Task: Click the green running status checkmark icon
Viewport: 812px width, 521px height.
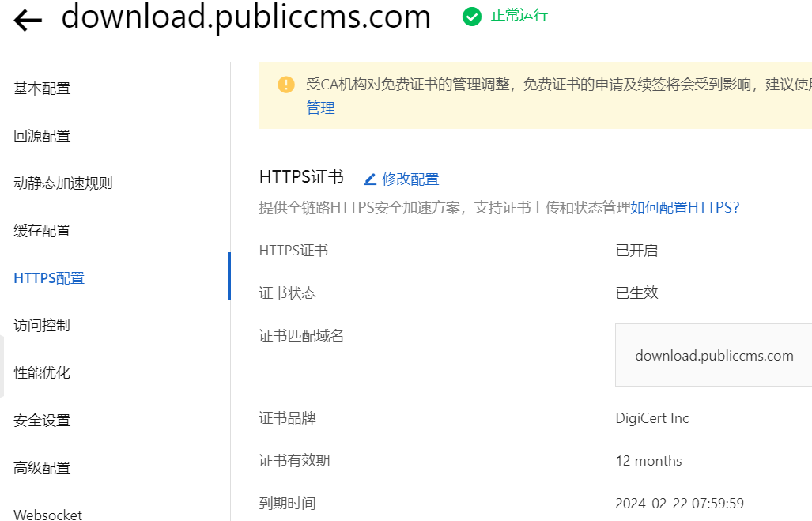Action: click(x=472, y=17)
